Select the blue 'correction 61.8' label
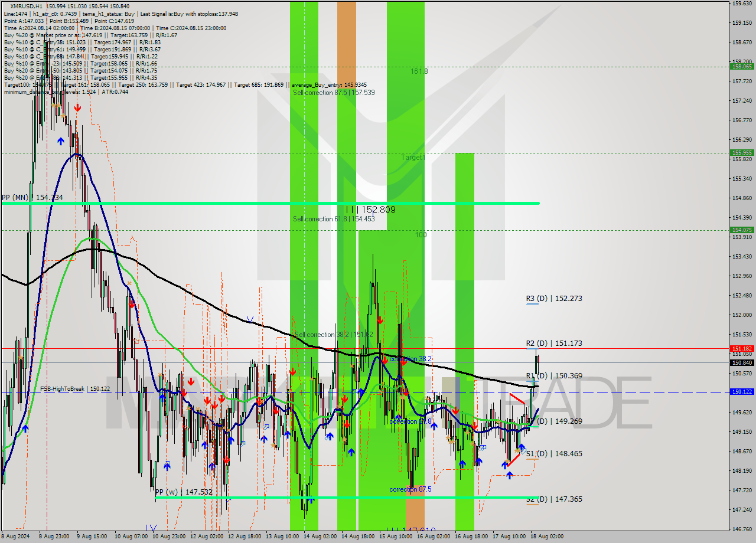The image size is (756, 543). point(410,421)
